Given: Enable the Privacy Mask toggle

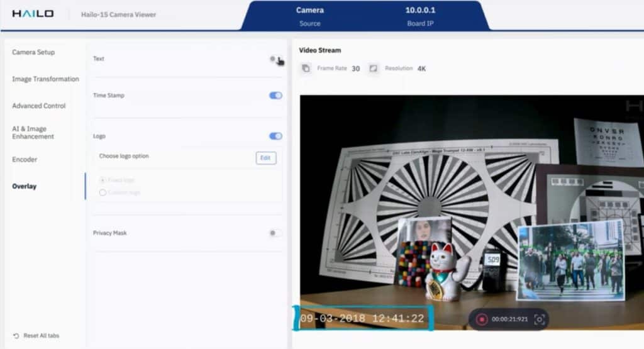Looking at the screenshot, I should click(274, 233).
